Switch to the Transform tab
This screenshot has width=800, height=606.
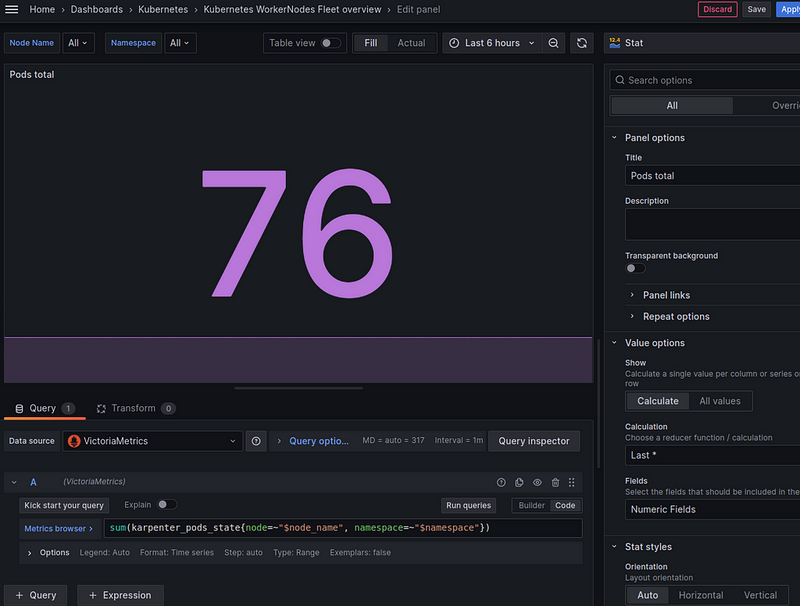tap(134, 408)
